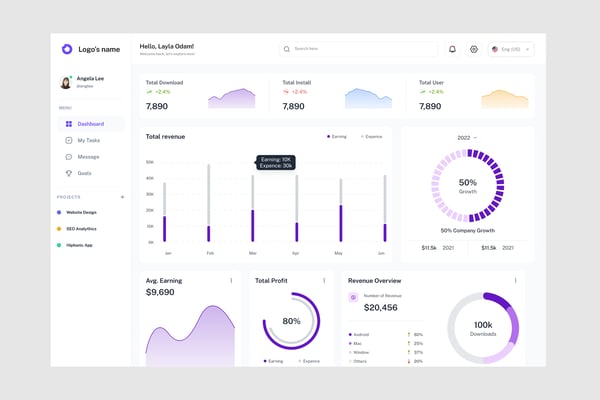Image resolution: width=600 pixels, height=400 pixels.
Task: Click the Goals trophy icon
Action: coord(69,173)
